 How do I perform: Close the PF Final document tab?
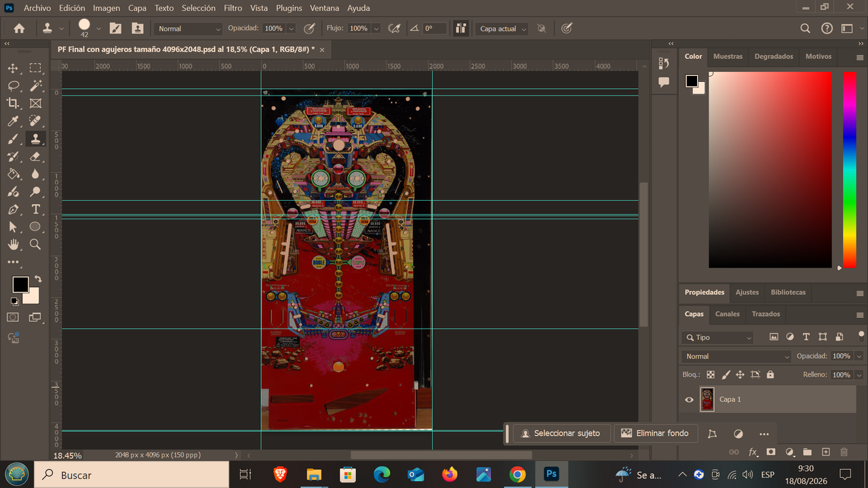pos(322,49)
